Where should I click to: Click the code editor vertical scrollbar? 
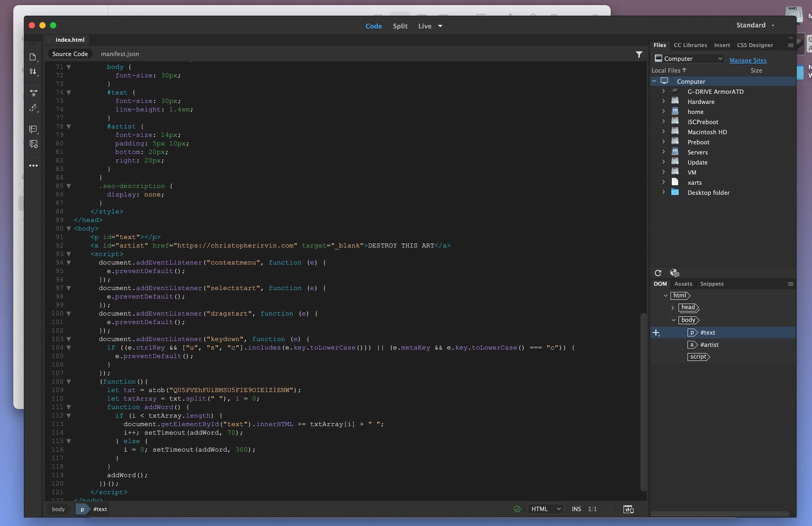click(x=643, y=402)
